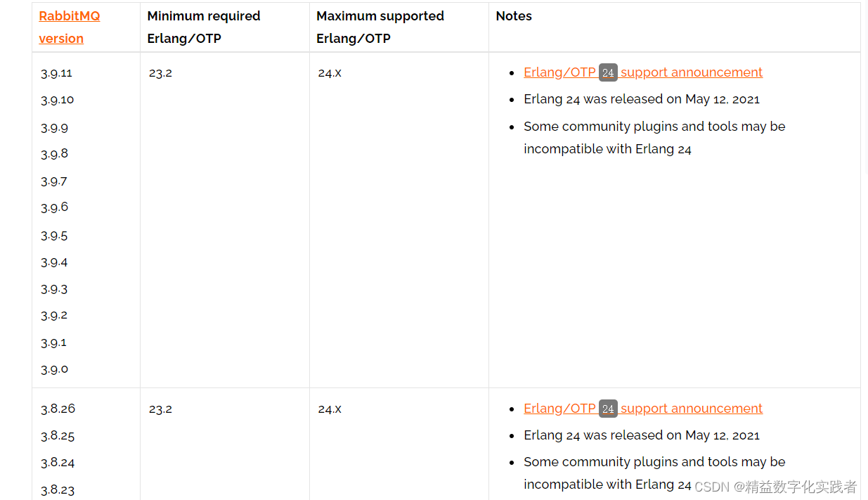Image resolution: width=868 pixels, height=500 pixels.
Task: Click the Minimum required Erlang/OTP column header
Action: (x=203, y=27)
